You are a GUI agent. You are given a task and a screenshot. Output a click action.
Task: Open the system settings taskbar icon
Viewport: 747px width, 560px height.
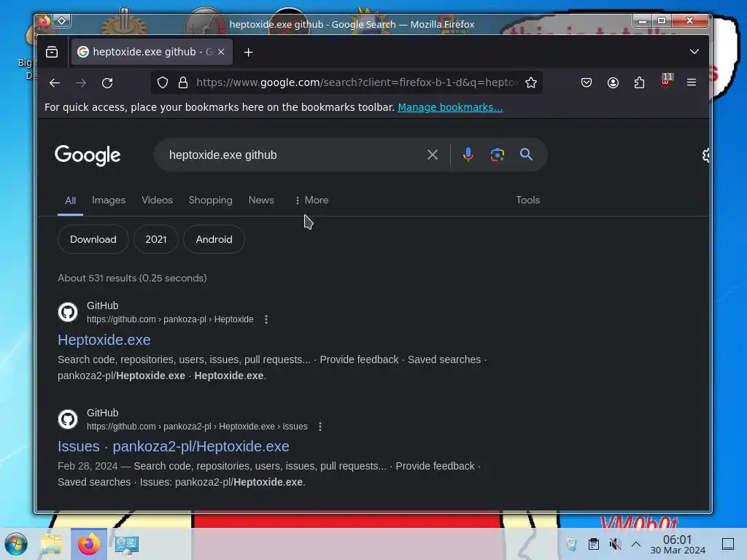pos(127,544)
